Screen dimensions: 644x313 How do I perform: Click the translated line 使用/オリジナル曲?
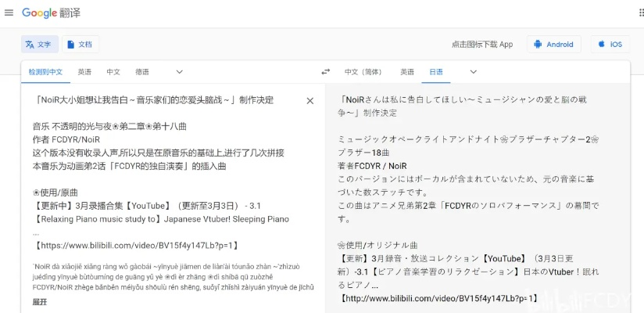pos(377,246)
